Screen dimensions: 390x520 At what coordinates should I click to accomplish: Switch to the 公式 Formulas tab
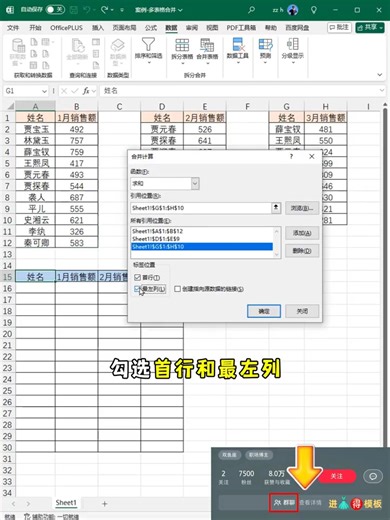151,28
